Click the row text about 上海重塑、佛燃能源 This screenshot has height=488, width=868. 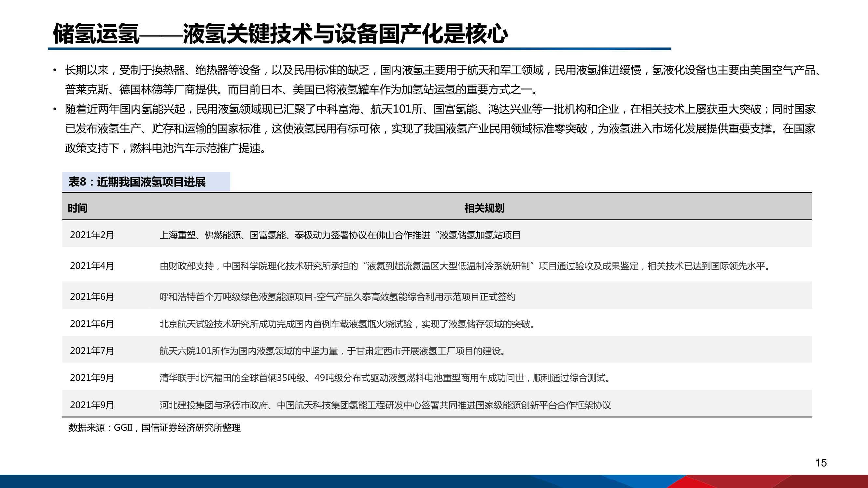(340, 235)
